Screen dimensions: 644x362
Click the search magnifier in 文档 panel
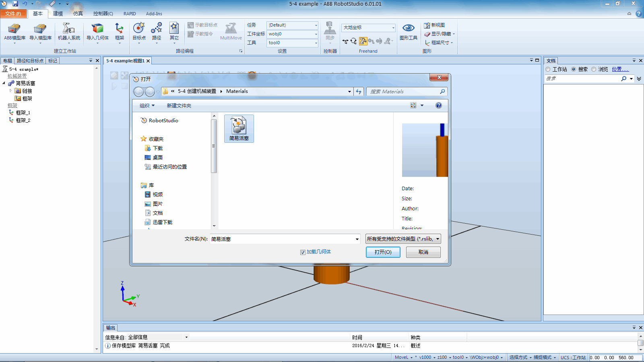[624, 78]
